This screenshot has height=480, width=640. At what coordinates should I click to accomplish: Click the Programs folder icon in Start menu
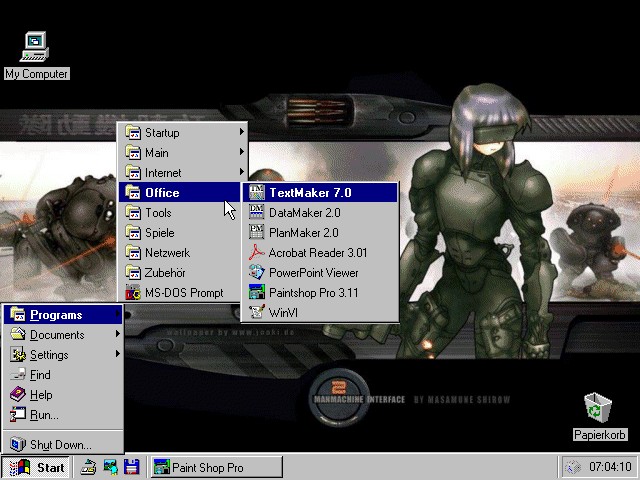coord(18,314)
